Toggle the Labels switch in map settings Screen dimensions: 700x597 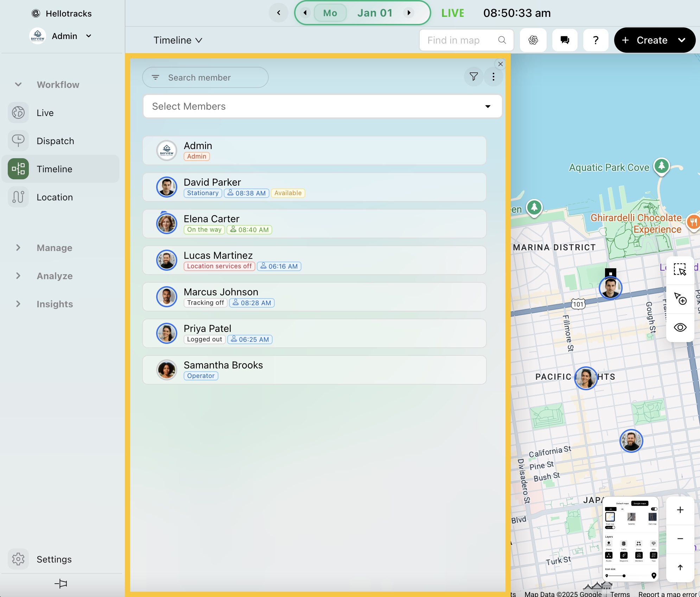click(x=611, y=527)
